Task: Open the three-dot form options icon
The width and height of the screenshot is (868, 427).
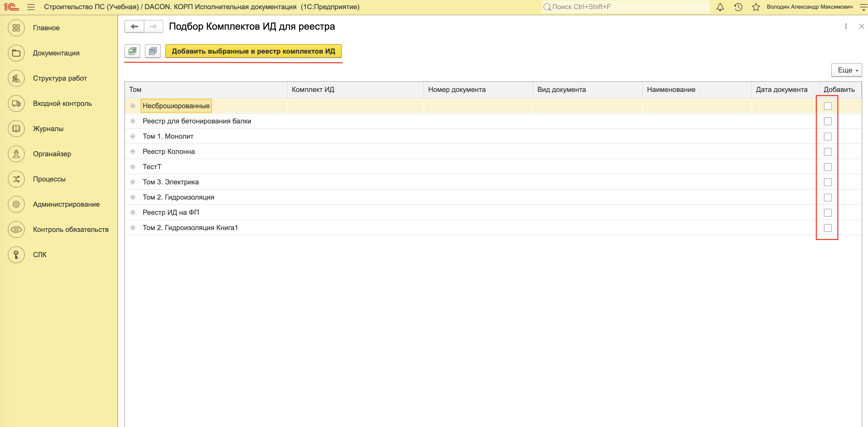Action: [846, 26]
